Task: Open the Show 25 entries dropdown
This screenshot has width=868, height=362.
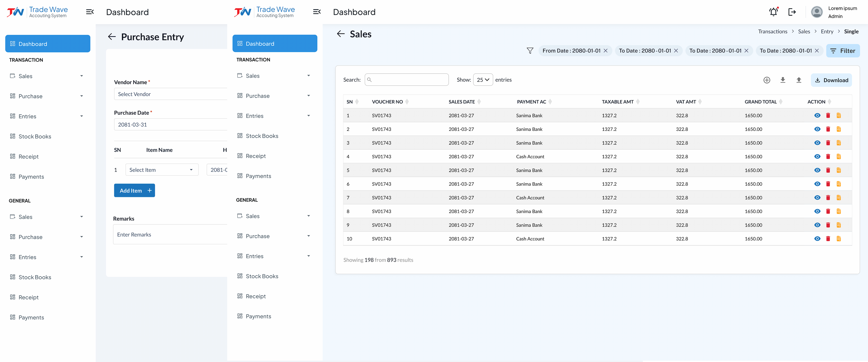Action: [x=483, y=80]
